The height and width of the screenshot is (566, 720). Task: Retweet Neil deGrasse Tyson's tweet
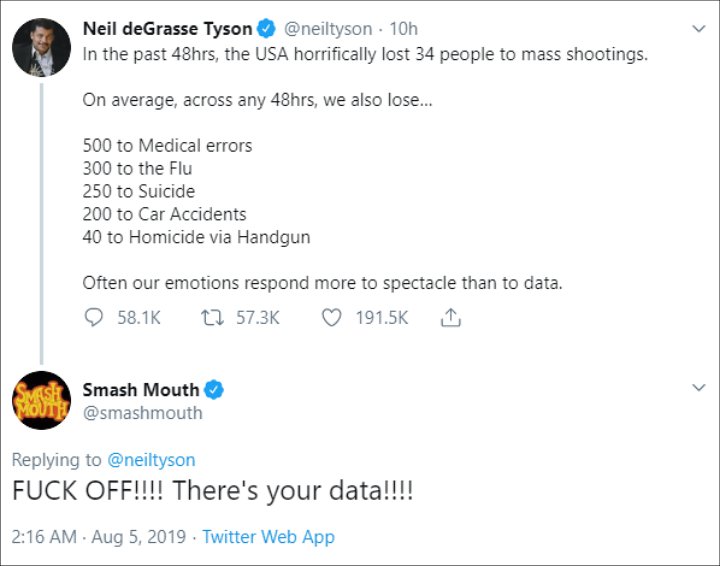pyautogui.click(x=212, y=318)
